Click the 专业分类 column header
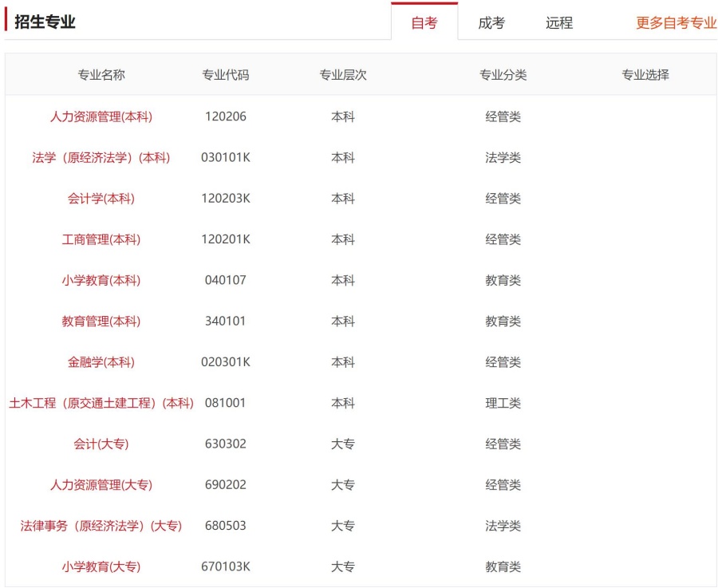 (503, 75)
